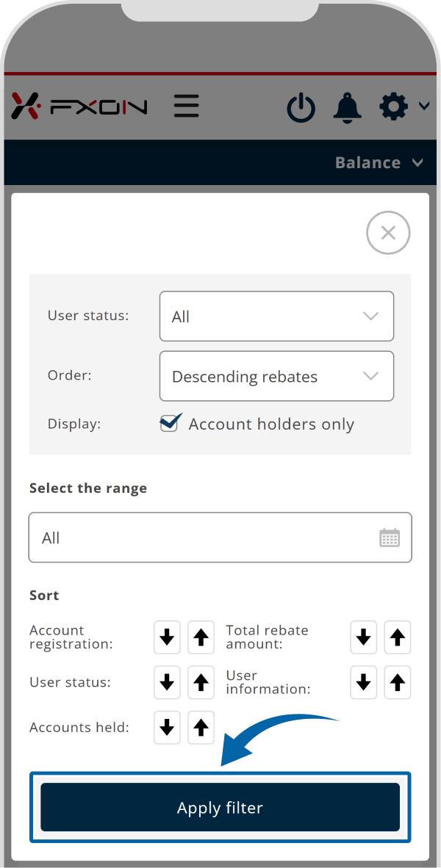This screenshot has height=868, width=441.
Task: Open the calendar icon in range field
Action: click(x=390, y=538)
